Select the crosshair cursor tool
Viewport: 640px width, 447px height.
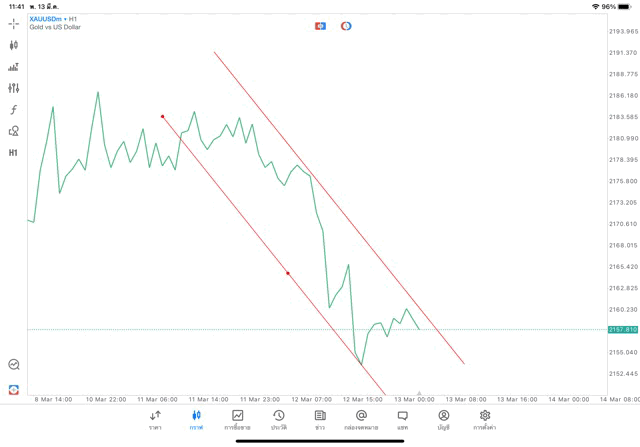pyautogui.click(x=13, y=24)
